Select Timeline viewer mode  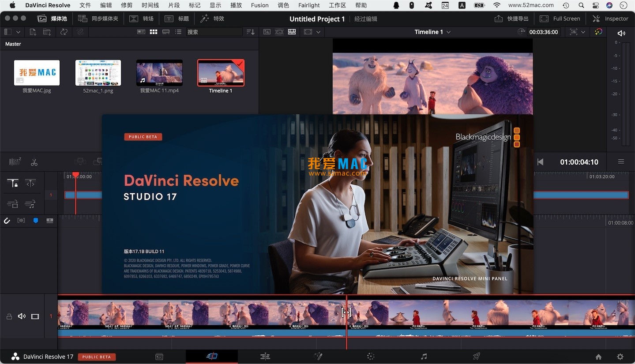click(x=292, y=32)
